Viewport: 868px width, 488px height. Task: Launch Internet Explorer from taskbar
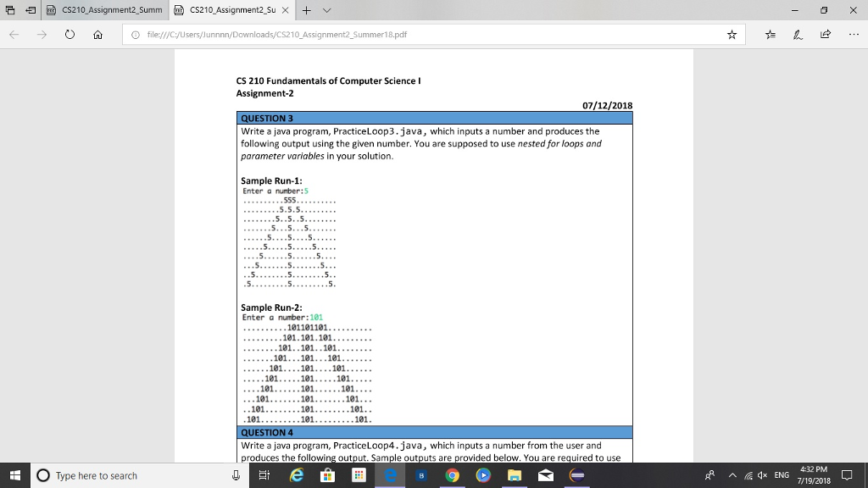[x=297, y=475]
